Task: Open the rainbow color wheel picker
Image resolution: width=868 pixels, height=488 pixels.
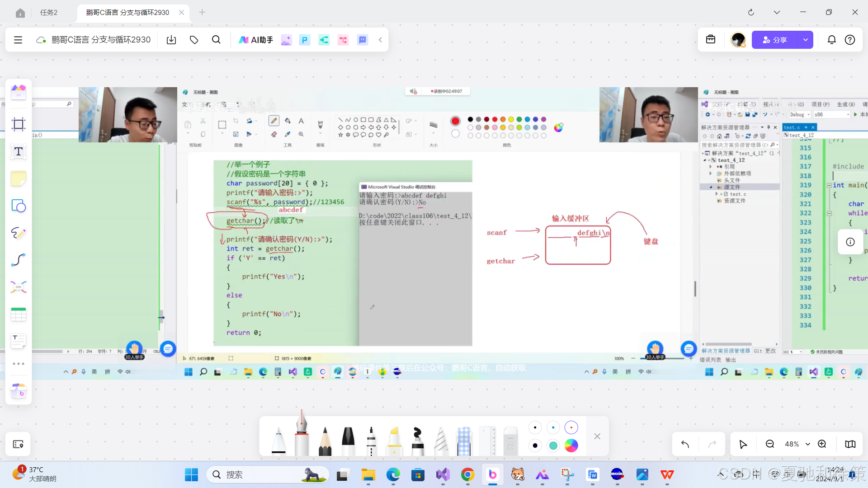Action: tap(571, 446)
